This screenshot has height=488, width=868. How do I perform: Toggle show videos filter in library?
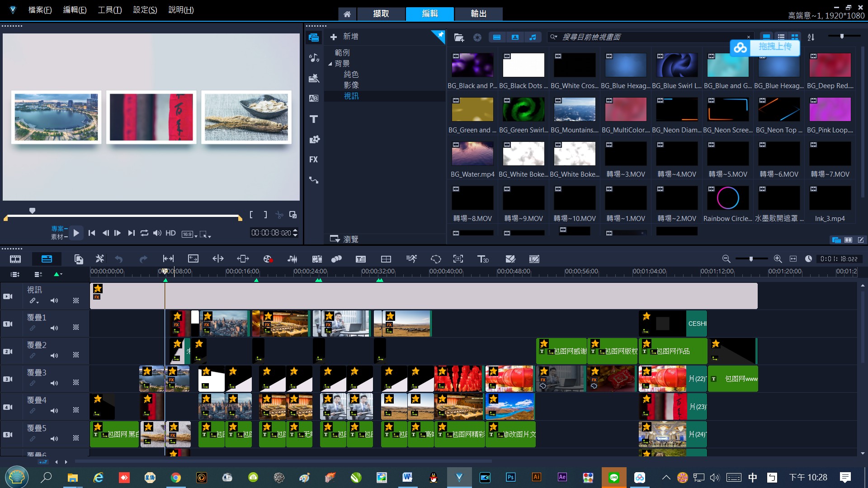pos(497,38)
